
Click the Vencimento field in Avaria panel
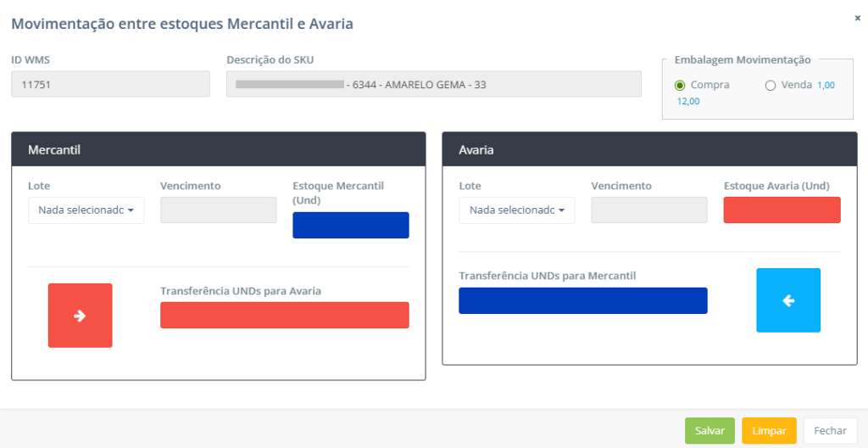[x=648, y=210]
